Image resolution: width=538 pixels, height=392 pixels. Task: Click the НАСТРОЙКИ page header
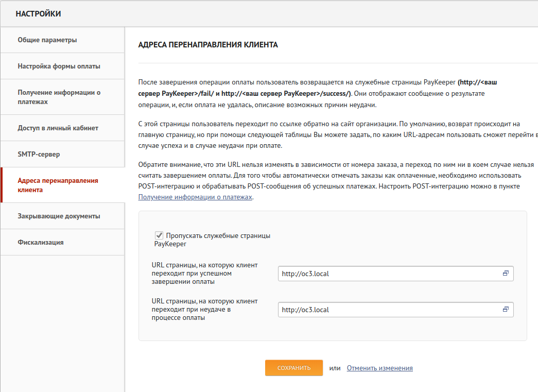tap(38, 14)
